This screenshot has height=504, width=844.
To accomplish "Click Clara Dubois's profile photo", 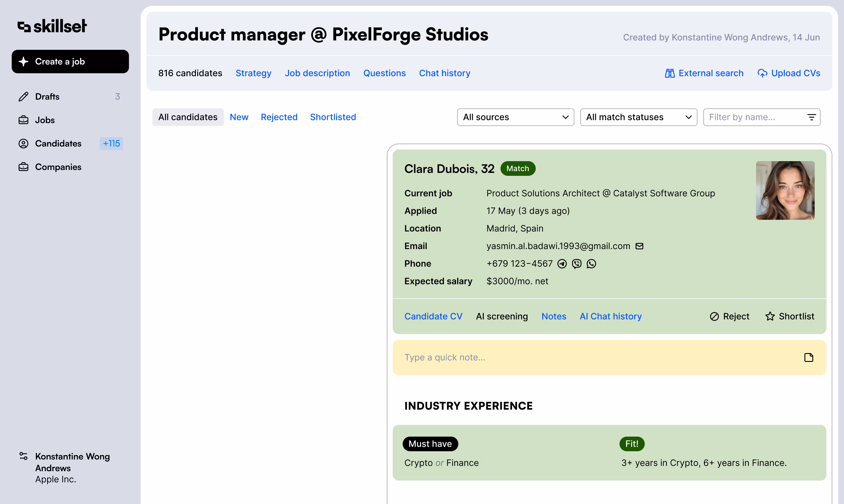I will (x=785, y=190).
